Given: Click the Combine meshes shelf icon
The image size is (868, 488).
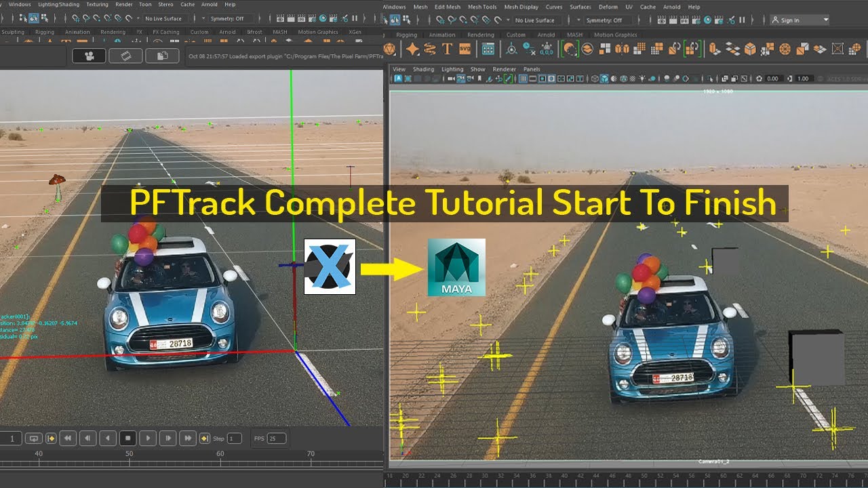Looking at the screenshot, I should [606, 49].
